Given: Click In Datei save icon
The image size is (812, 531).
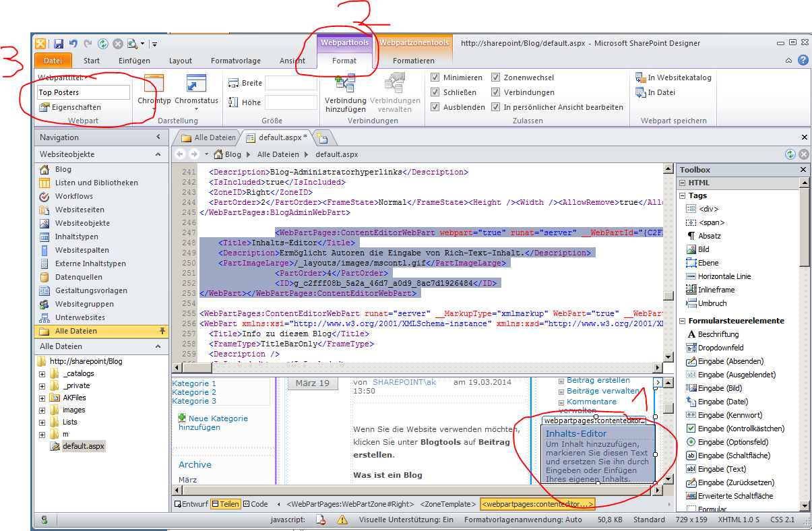Looking at the screenshot, I should [640, 92].
